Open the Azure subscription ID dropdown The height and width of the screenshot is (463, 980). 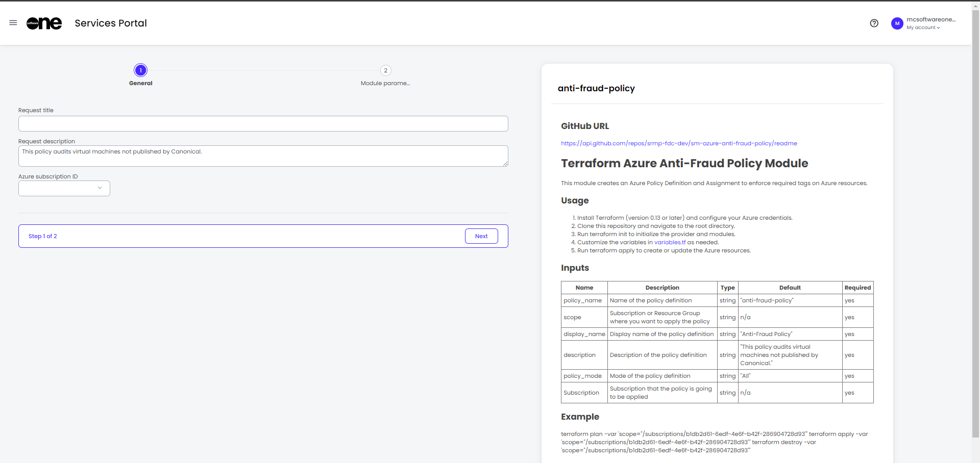point(64,188)
